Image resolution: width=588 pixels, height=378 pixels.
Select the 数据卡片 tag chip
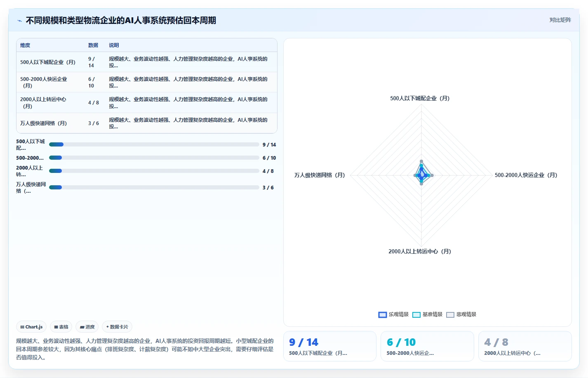point(117,327)
